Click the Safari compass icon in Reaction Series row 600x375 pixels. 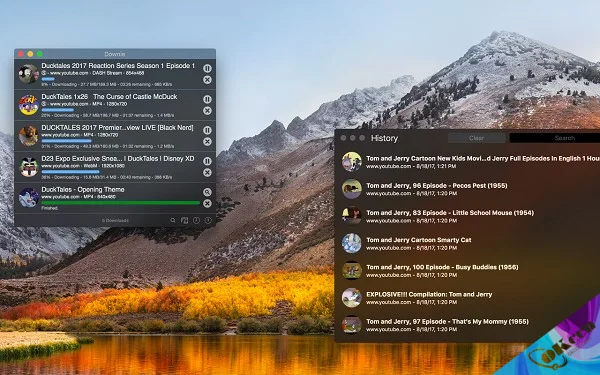44,73
